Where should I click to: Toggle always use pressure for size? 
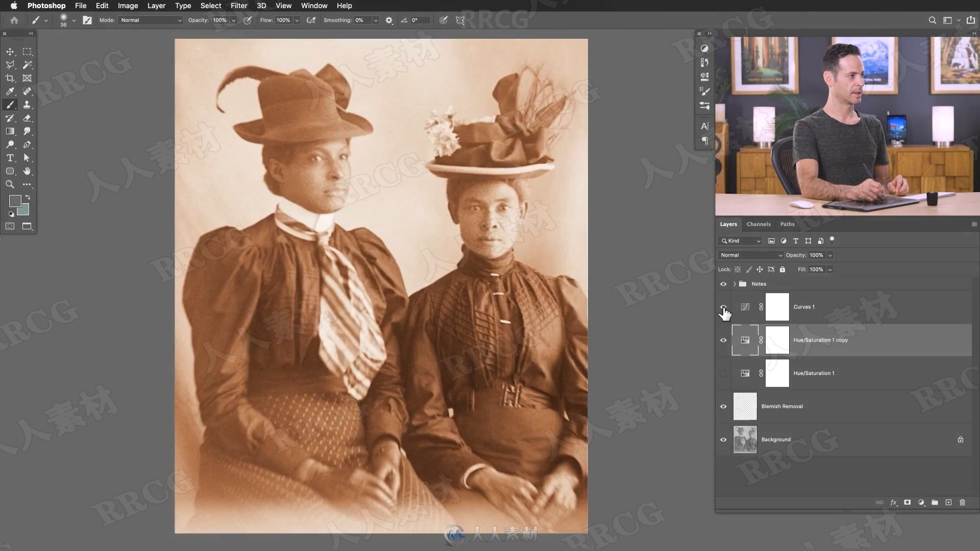click(444, 20)
